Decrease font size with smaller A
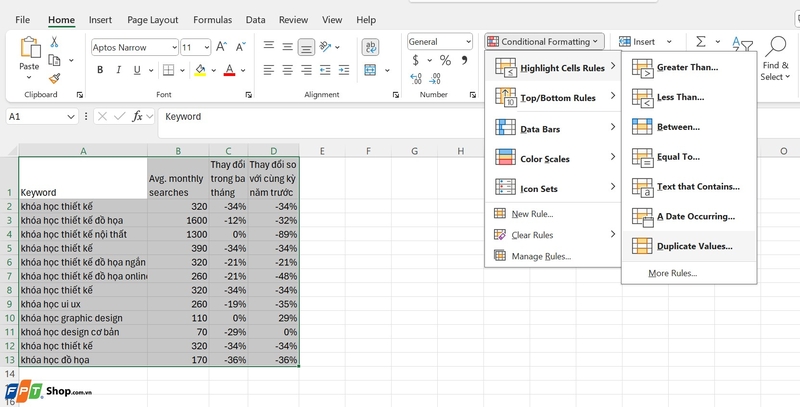Screen dimensions: 800x407 (241, 47)
